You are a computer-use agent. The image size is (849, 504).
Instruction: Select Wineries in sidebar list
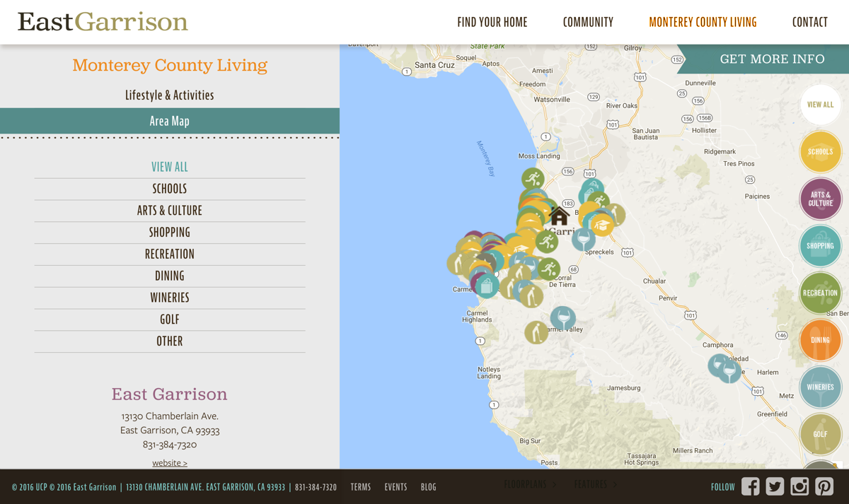[170, 298]
